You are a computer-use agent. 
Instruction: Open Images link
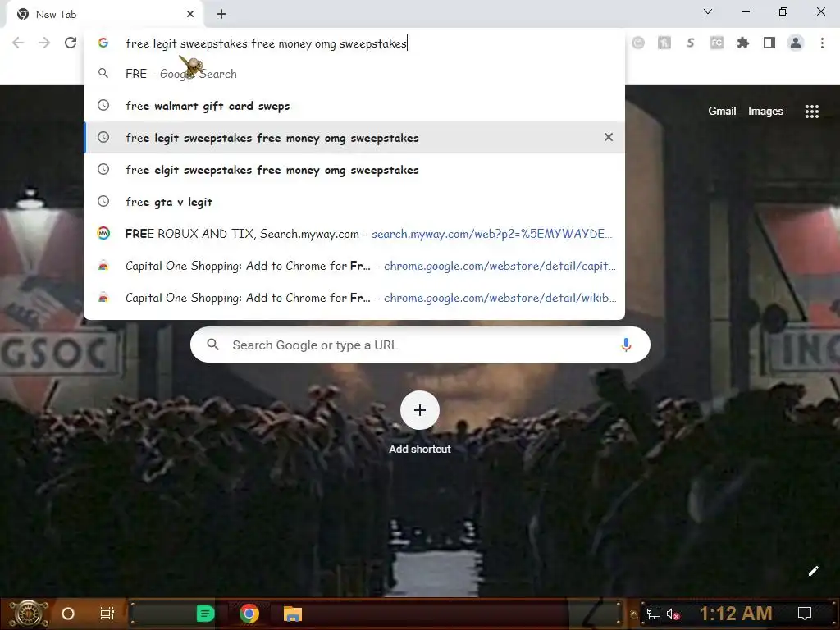tap(765, 111)
